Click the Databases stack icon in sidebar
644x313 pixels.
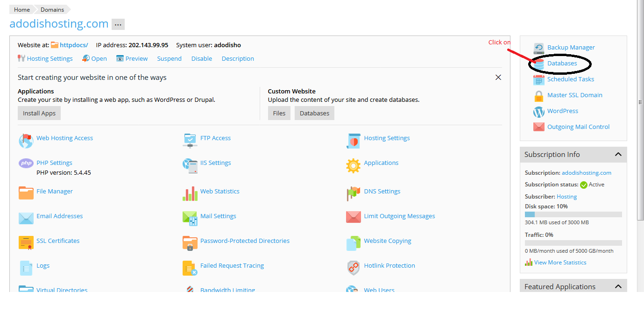point(538,64)
